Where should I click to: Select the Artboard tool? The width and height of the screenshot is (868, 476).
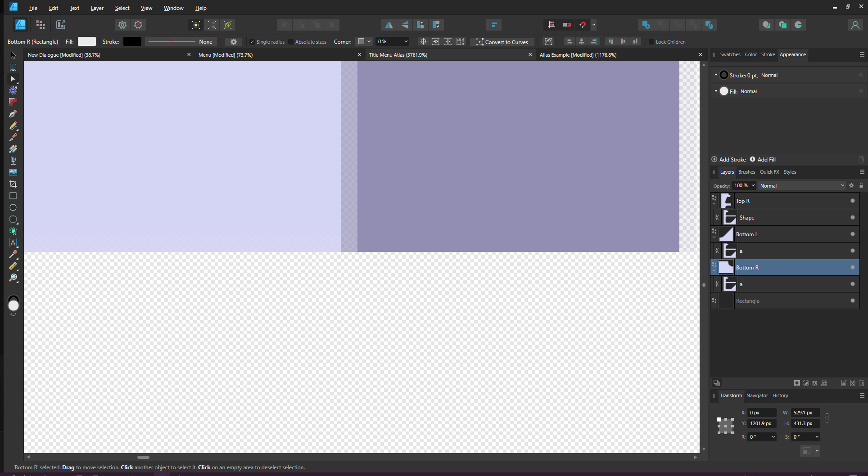point(13,67)
